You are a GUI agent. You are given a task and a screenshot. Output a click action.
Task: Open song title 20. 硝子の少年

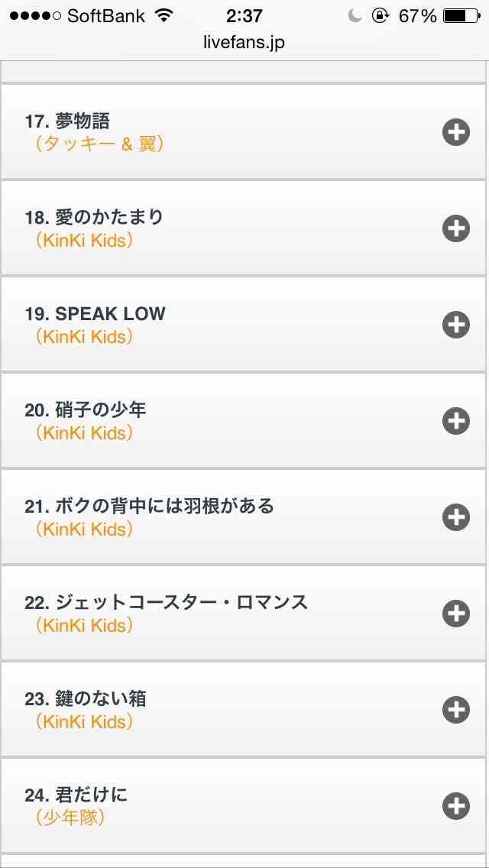tap(86, 410)
